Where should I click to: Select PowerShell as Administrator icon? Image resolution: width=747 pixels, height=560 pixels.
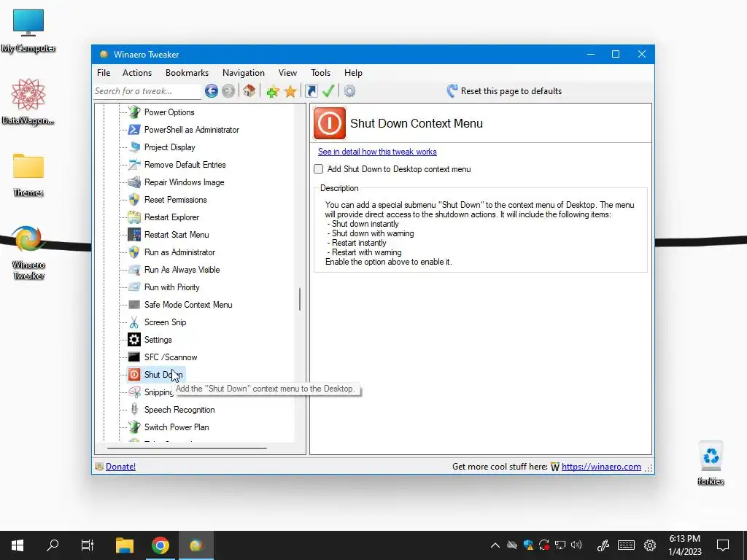134,130
